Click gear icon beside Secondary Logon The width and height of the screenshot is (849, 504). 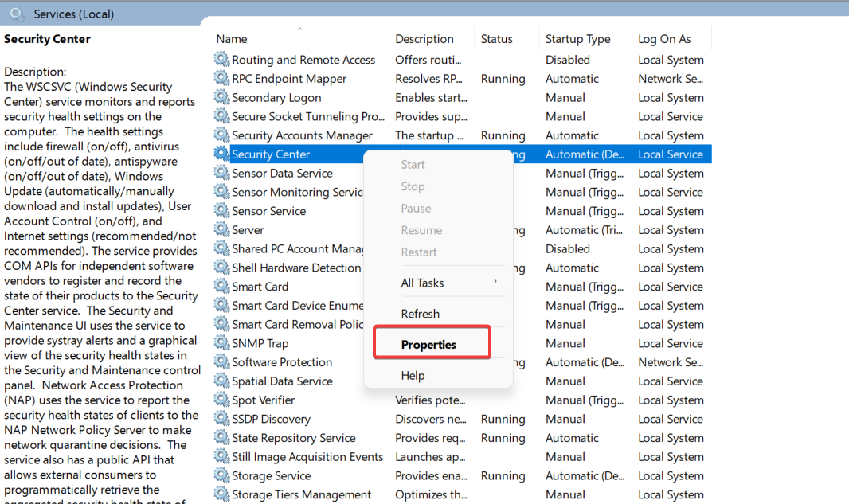pos(221,96)
